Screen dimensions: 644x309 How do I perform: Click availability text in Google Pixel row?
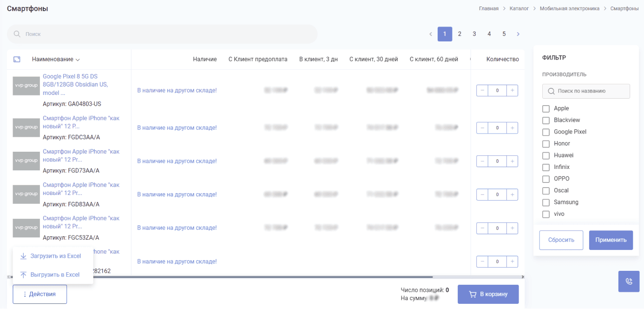click(177, 90)
